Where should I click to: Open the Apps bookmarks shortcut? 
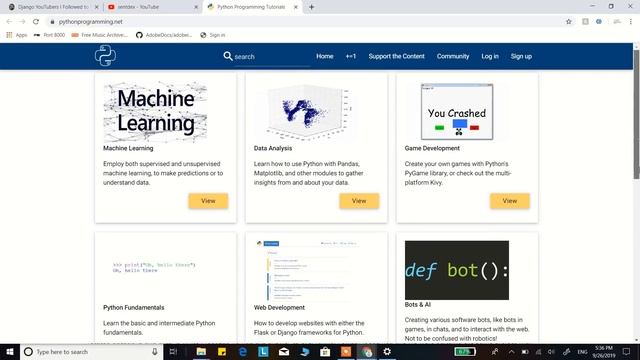coord(17,35)
